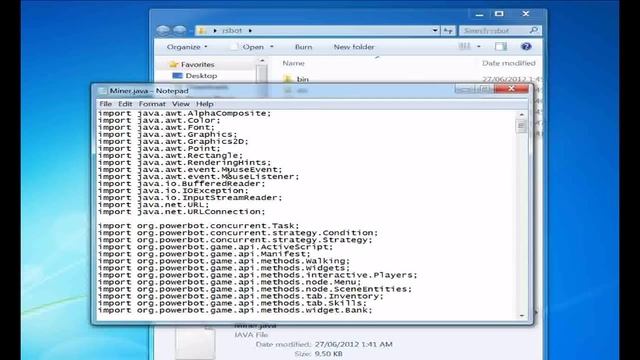Image resolution: width=640 pixels, height=360 pixels.
Task: Click the import org.powerbot.concurrent.Task line
Action: (198, 226)
